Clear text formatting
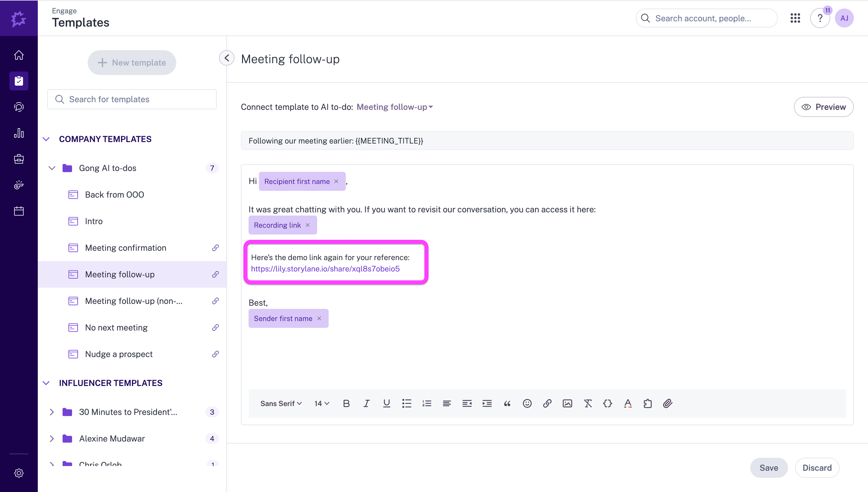Screen dimensions: 868x492 pyautogui.click(x=588, y=403)
